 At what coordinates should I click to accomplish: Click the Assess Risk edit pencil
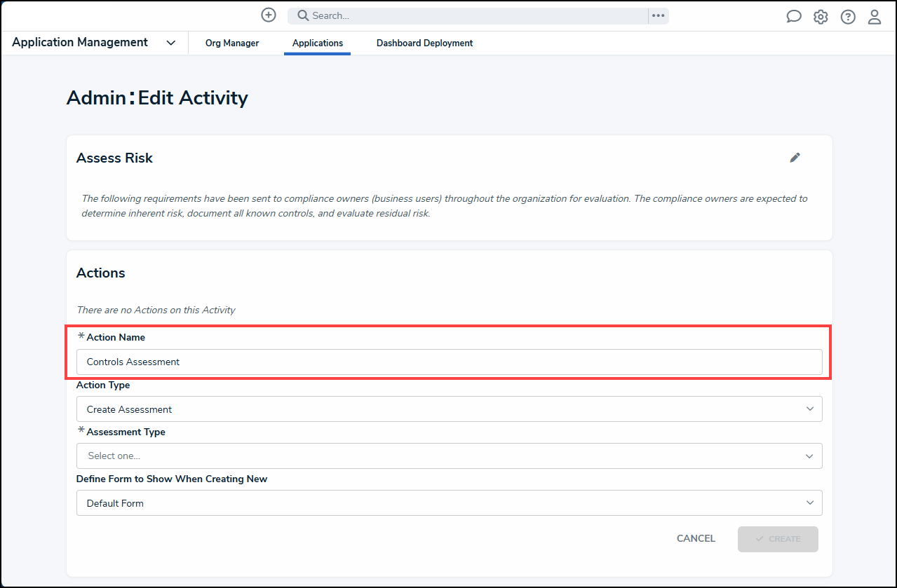pos(795,158)
